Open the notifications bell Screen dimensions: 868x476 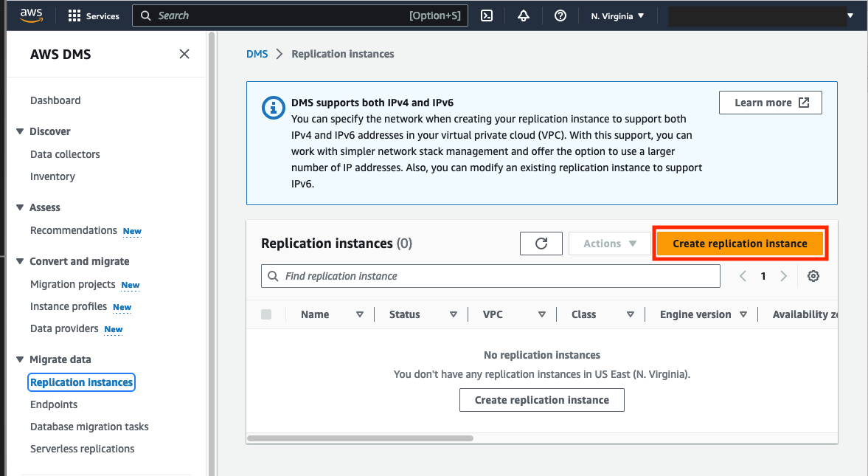pos(523,15)
